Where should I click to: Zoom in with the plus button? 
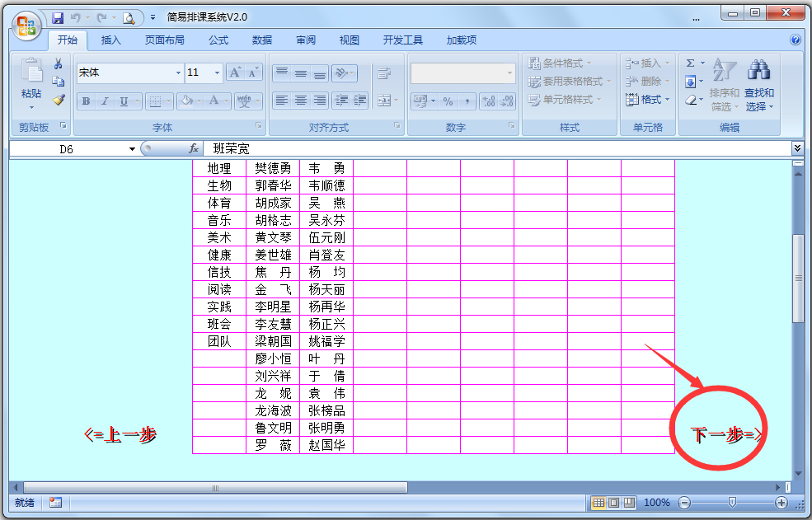point(781,503)
